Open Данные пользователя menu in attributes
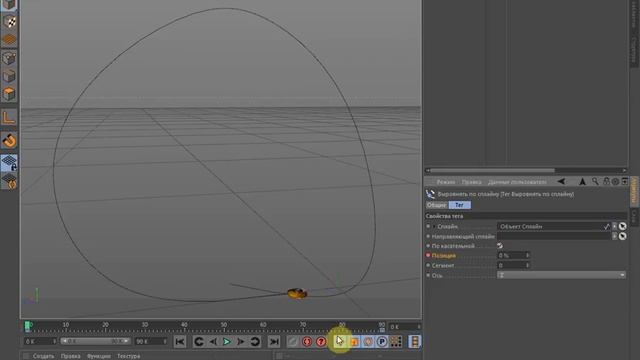The image size is (640, 360). (517, 182)
